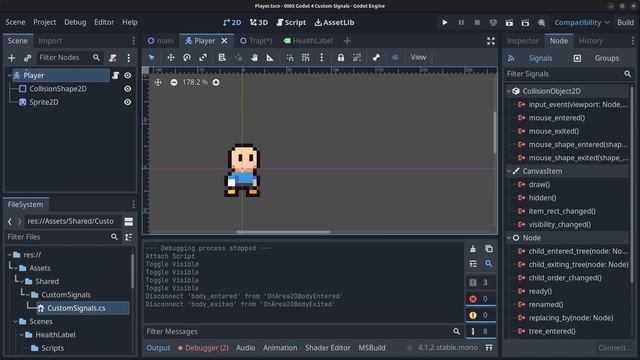The image size is (640, 360).
Task: Clear the output log icon
Action: 473,249
